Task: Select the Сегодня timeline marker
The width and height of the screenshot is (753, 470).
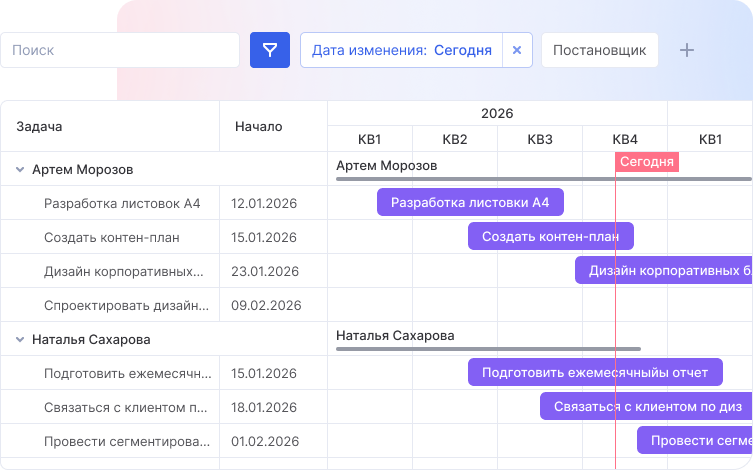Action: click(x=647, y=162)
